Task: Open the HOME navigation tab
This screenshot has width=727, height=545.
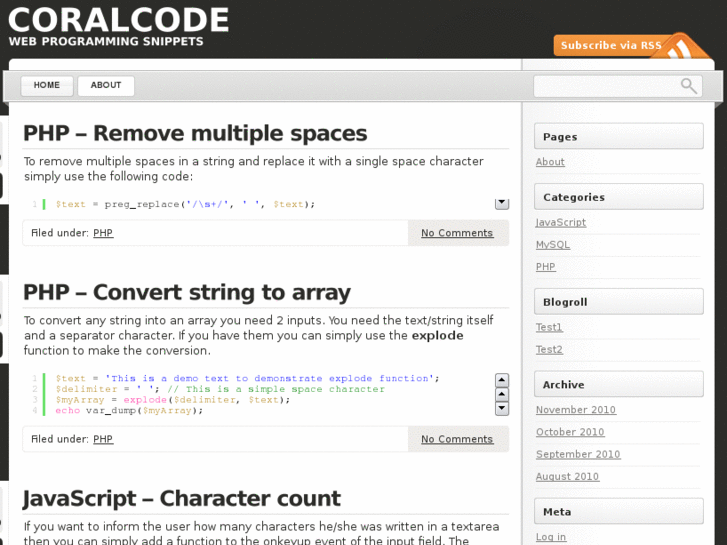Action: pyautogui.click(x=47, y=86)
